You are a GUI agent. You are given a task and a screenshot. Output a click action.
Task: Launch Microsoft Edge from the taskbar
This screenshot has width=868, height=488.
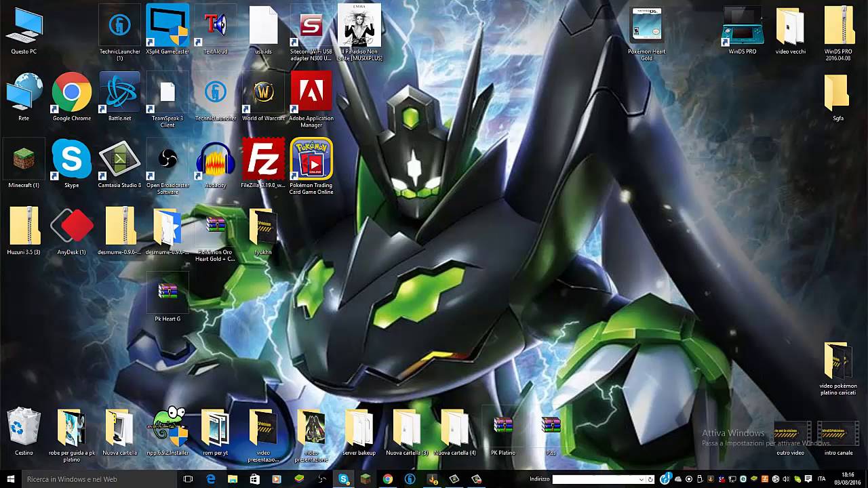211,479
